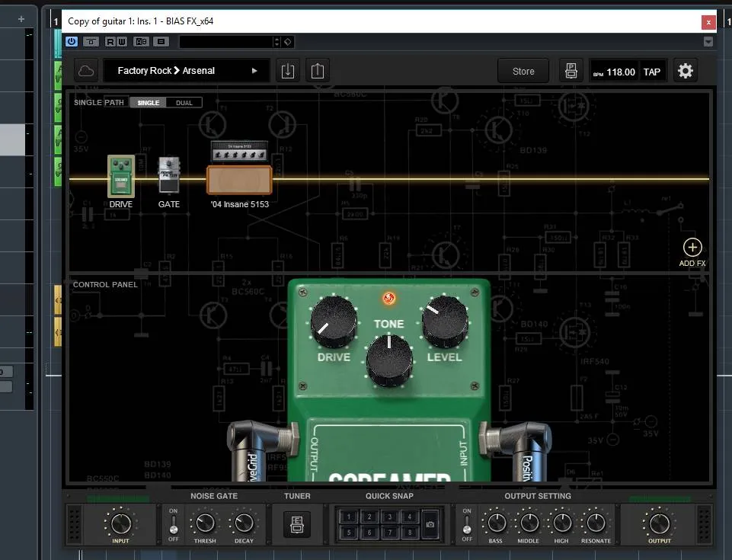Enable automation Write (W) button
Viewport: 732px width, 560px height.
tap(121, 42)
